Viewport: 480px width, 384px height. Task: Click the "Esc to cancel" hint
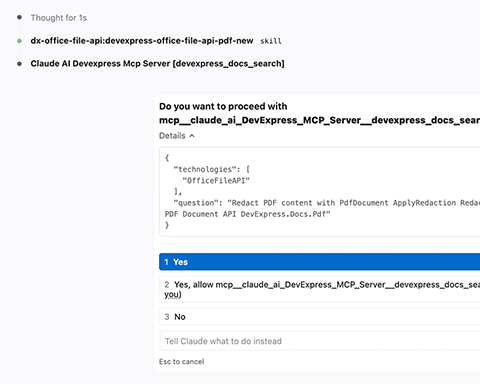(182, 362)
